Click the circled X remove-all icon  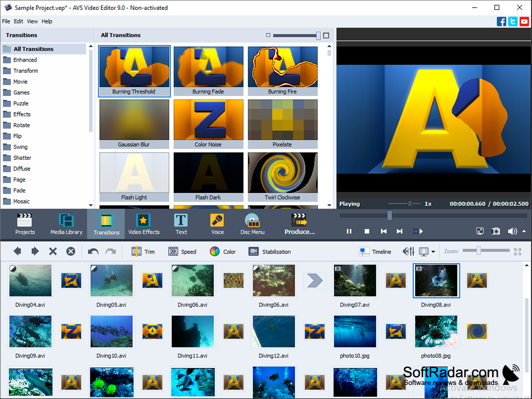(71, 252)
